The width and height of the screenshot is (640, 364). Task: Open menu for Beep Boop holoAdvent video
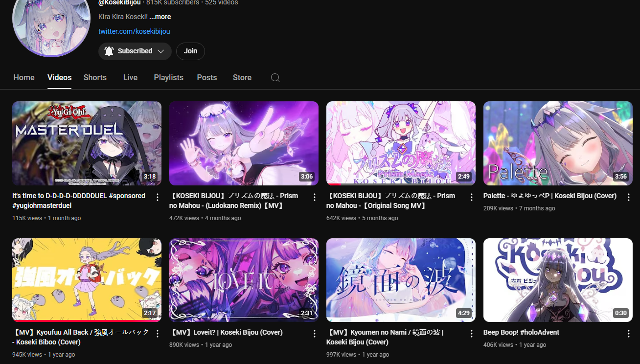(629, 334)
